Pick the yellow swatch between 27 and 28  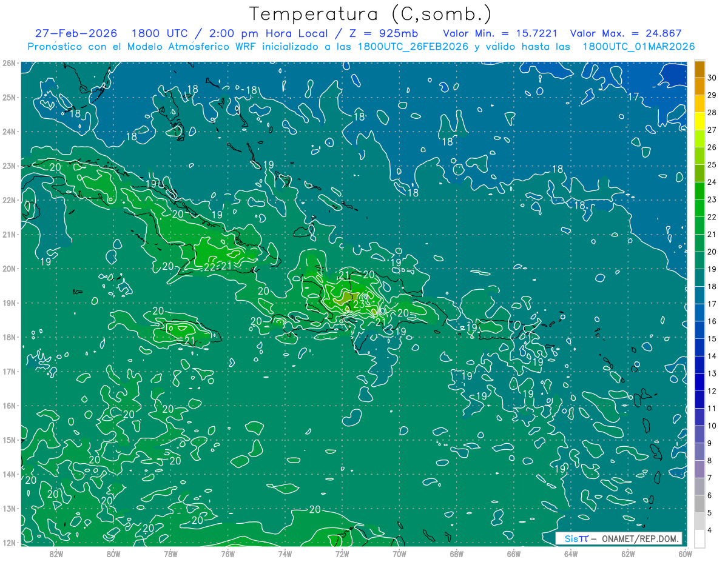(x=699, y=121)
